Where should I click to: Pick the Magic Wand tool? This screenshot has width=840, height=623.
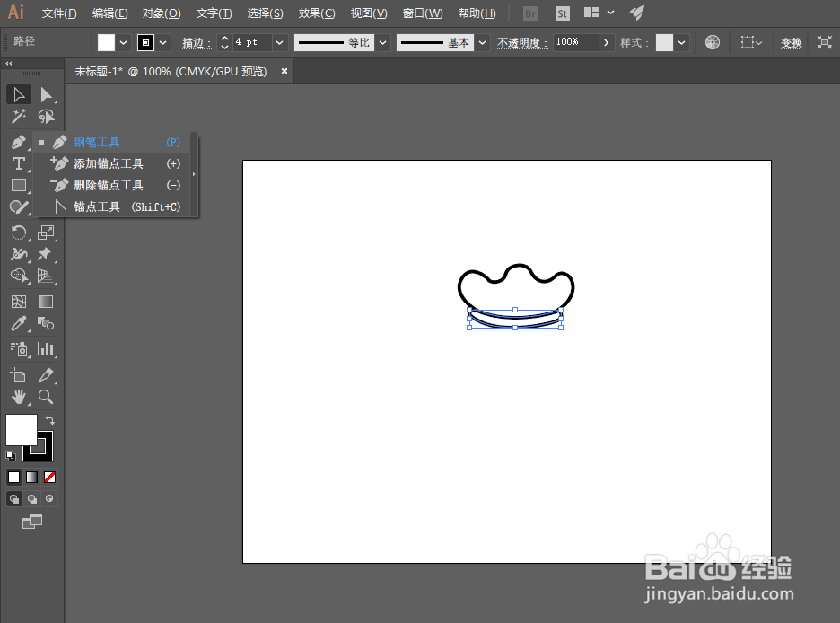click(19, 116)
